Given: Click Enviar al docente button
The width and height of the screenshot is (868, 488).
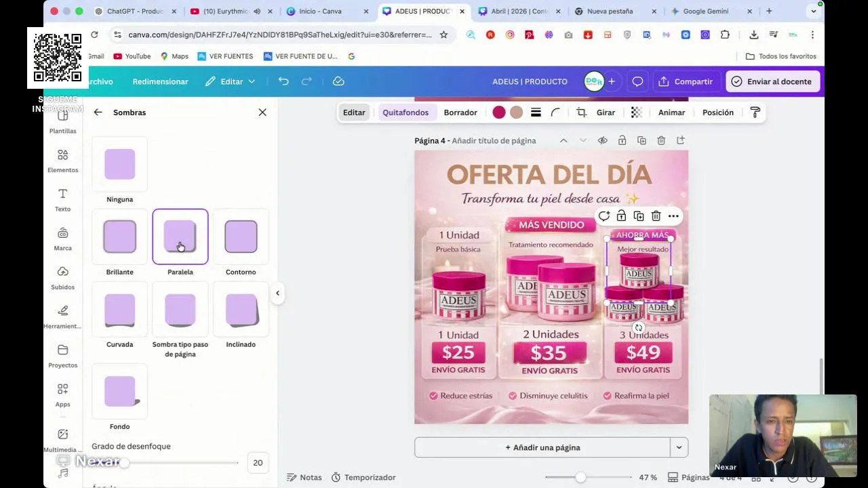Looking at the screenshot, I should point(772,81).
